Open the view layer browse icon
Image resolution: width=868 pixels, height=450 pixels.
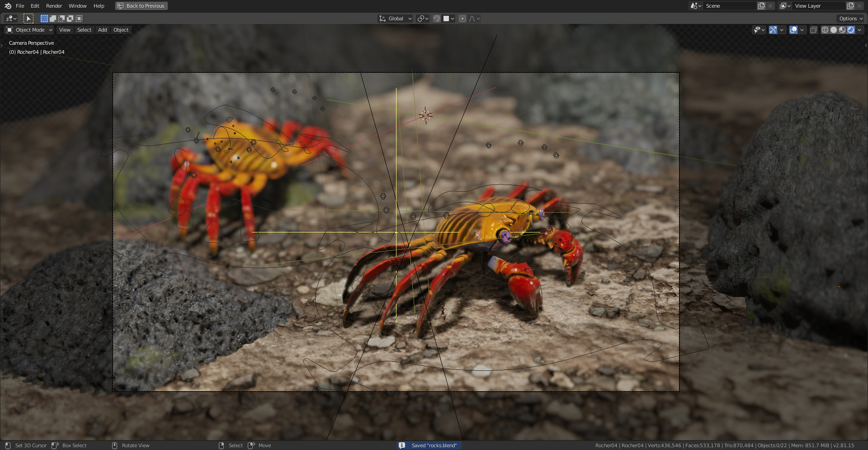point(785,6)
